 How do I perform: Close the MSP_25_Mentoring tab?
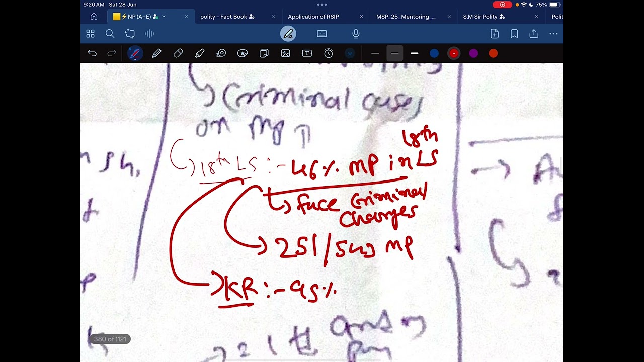[449, 17]
